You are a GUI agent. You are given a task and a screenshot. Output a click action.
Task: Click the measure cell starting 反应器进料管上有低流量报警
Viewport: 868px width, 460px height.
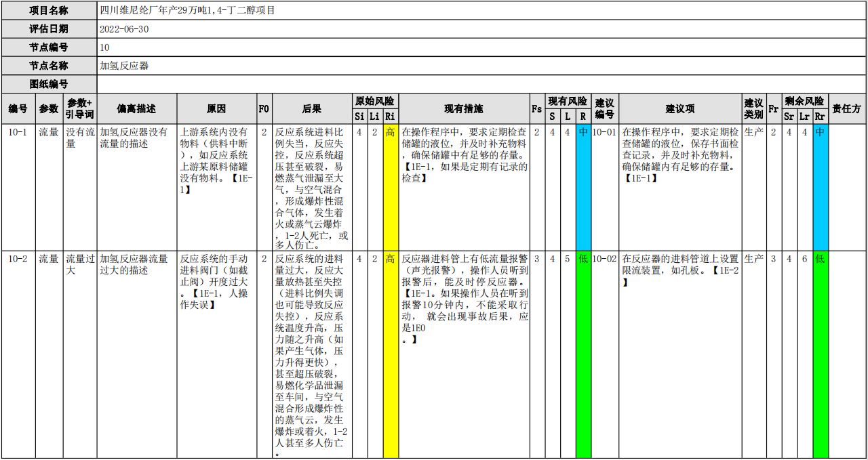click(x=464, y=354)
